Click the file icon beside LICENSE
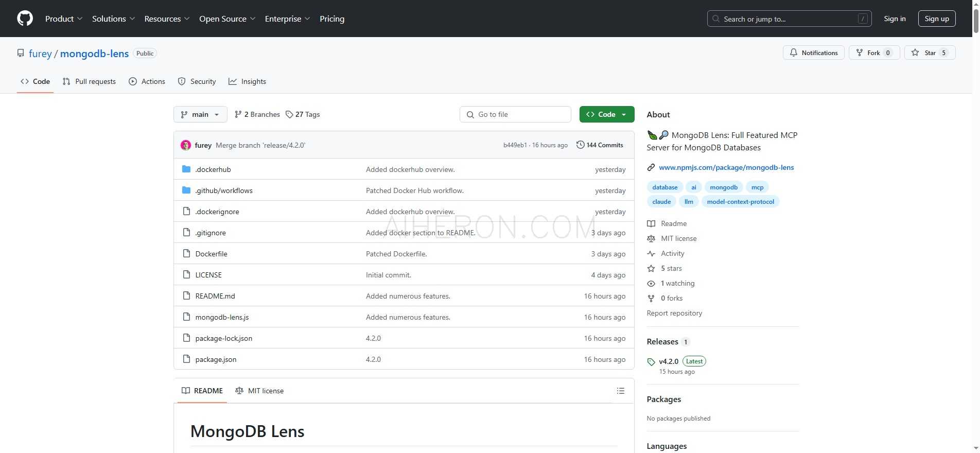This screenshot has height=453, width=980. [x=186, y=275]
